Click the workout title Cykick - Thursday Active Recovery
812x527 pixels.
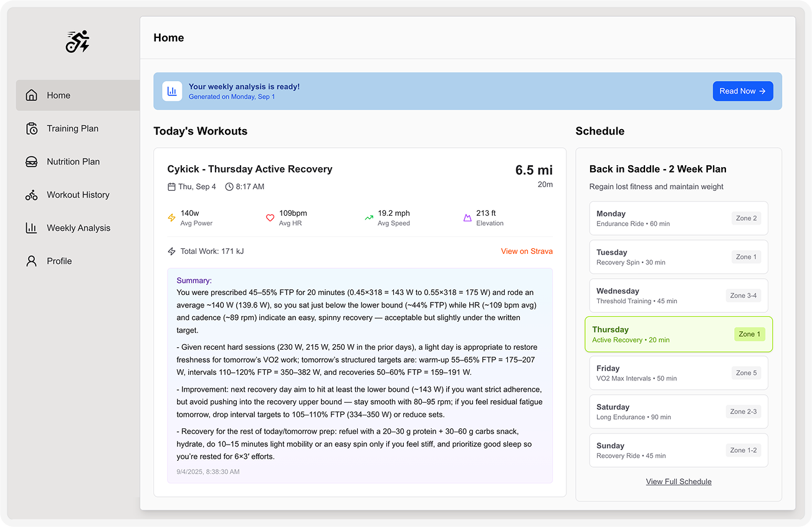(250, 169)
